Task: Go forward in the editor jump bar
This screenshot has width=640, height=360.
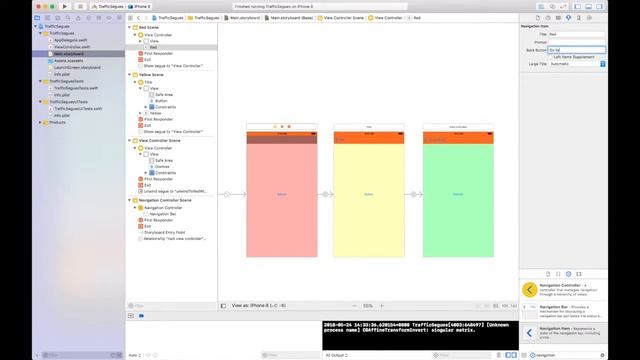Action: pyautogui.click(x=146, y=18)
